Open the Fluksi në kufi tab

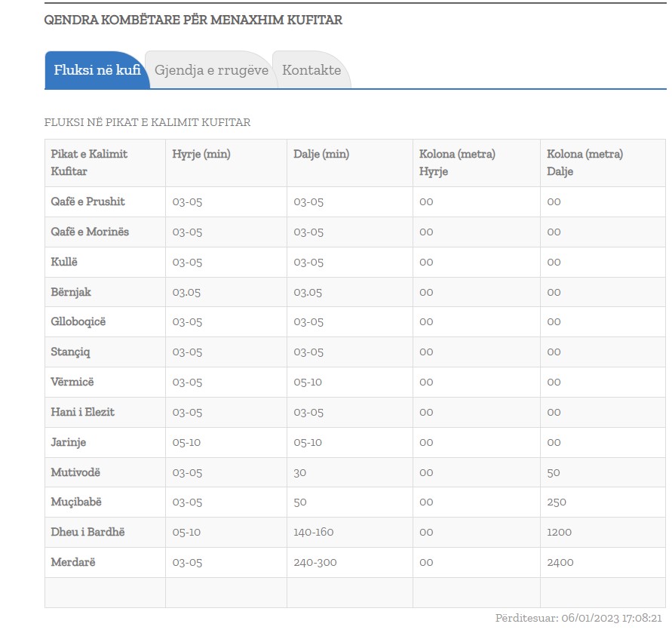97,70
